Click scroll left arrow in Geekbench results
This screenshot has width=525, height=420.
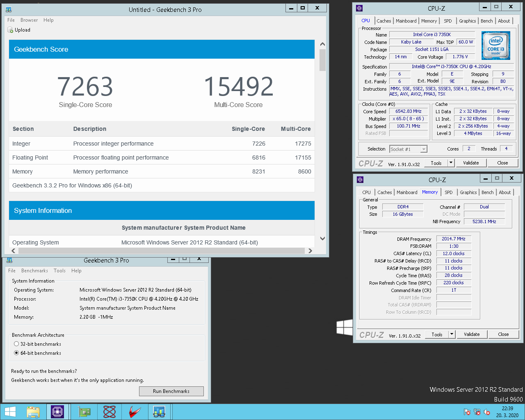[x=14, y=251]
